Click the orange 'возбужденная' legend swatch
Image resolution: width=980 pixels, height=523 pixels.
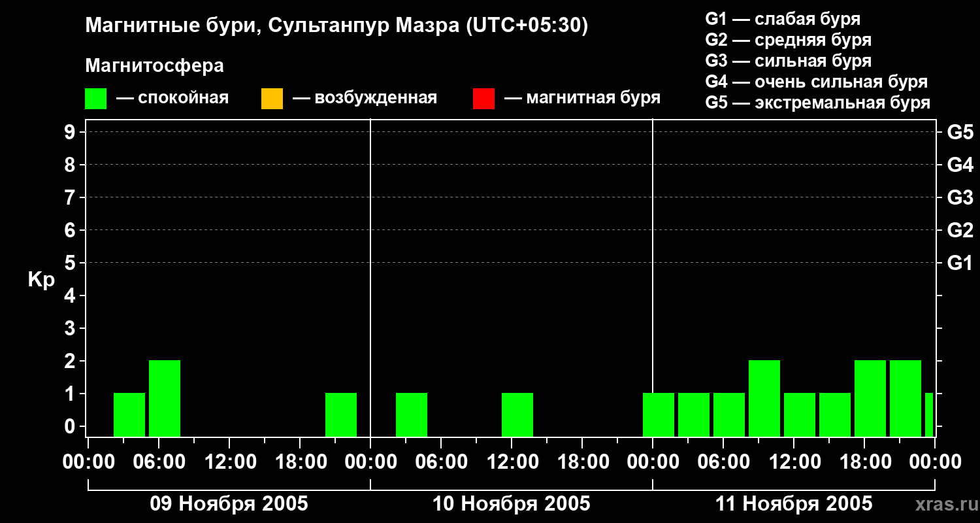[272, 99]
